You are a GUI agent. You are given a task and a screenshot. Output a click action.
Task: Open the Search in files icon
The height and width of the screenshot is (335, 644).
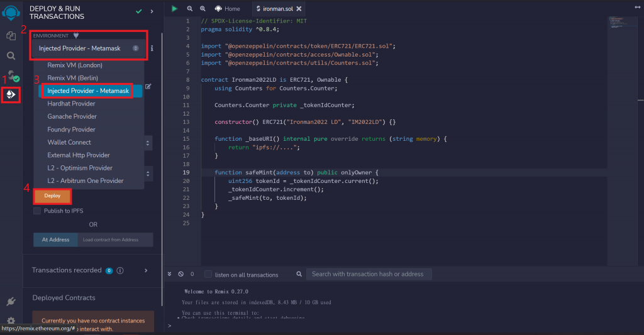pyautogui.click(x=11, y=56)
